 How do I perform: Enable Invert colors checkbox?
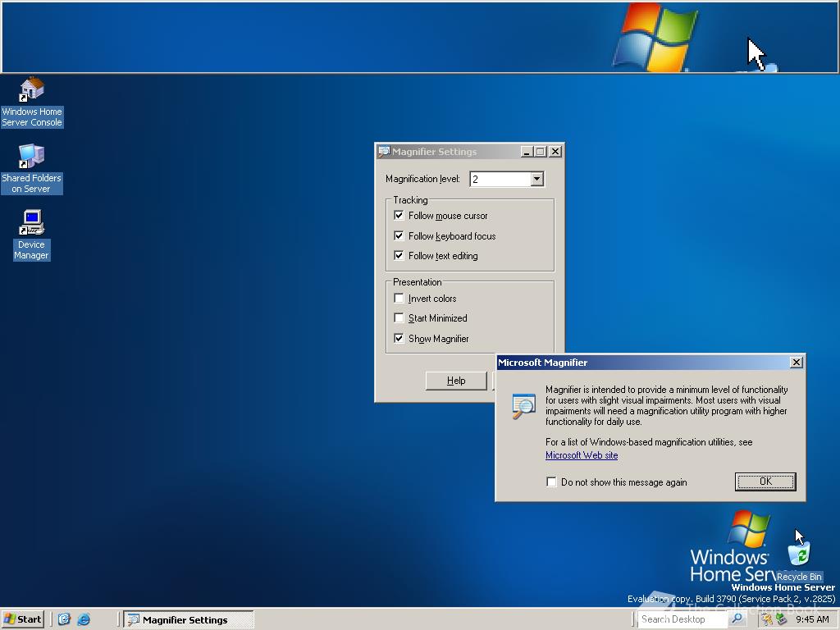click(399, 298)
